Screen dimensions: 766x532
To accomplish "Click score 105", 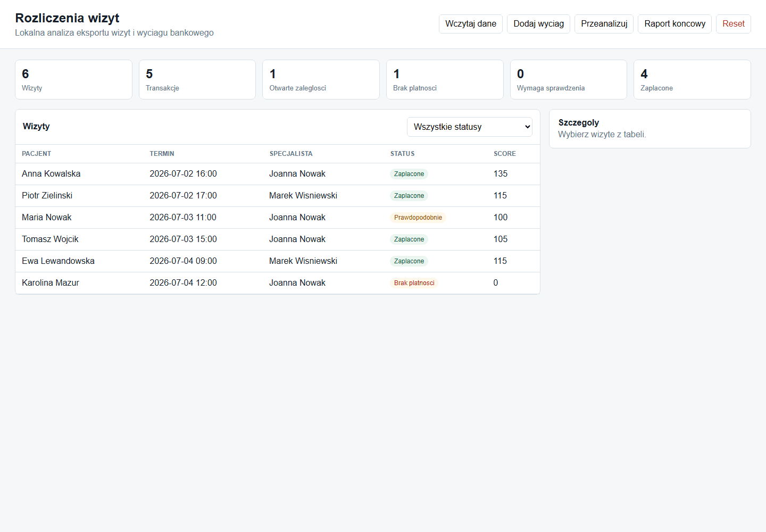I will pyautogui.click(x=500, y=239).
